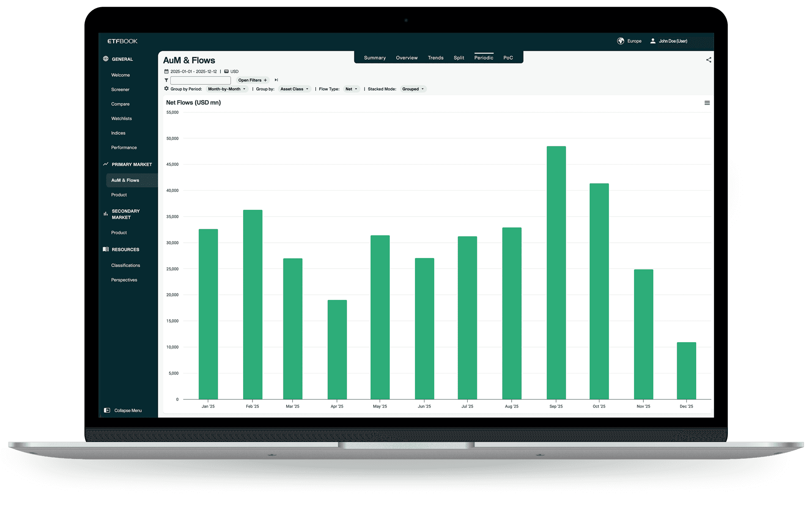Click the settings gear icon
The height and width of the screenshot is (518, 812).
point(166,89)
